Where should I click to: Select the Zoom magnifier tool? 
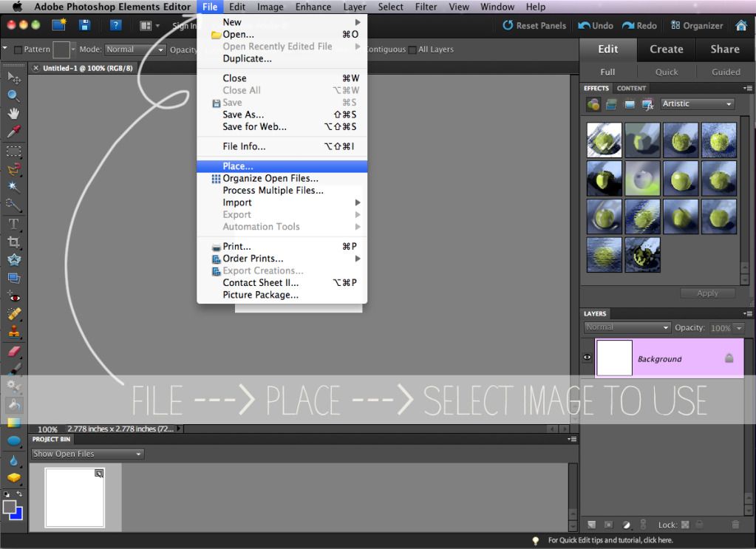tap(13, 96)
